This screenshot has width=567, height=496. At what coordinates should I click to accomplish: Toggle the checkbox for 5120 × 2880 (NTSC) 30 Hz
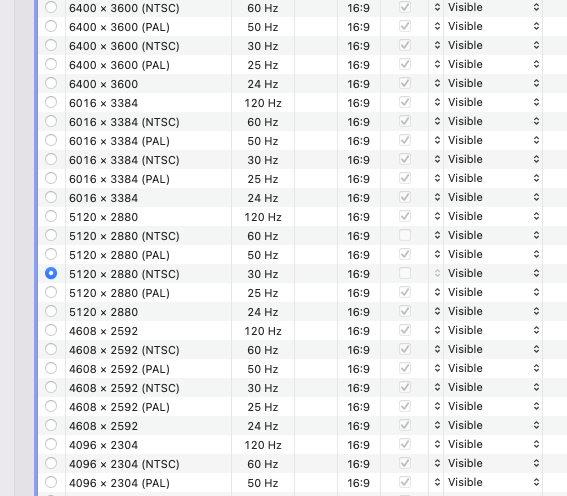click(405, 273)
